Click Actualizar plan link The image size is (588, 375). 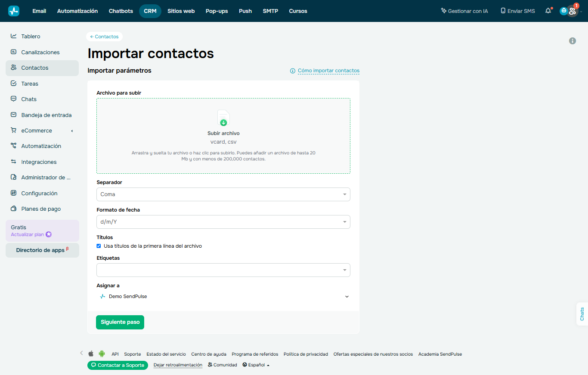[31, 234]
